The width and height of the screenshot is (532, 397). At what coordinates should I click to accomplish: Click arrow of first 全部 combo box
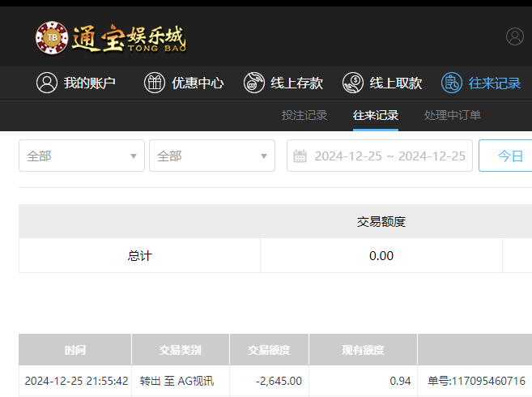pyautogui.click(x=134, y=156)
